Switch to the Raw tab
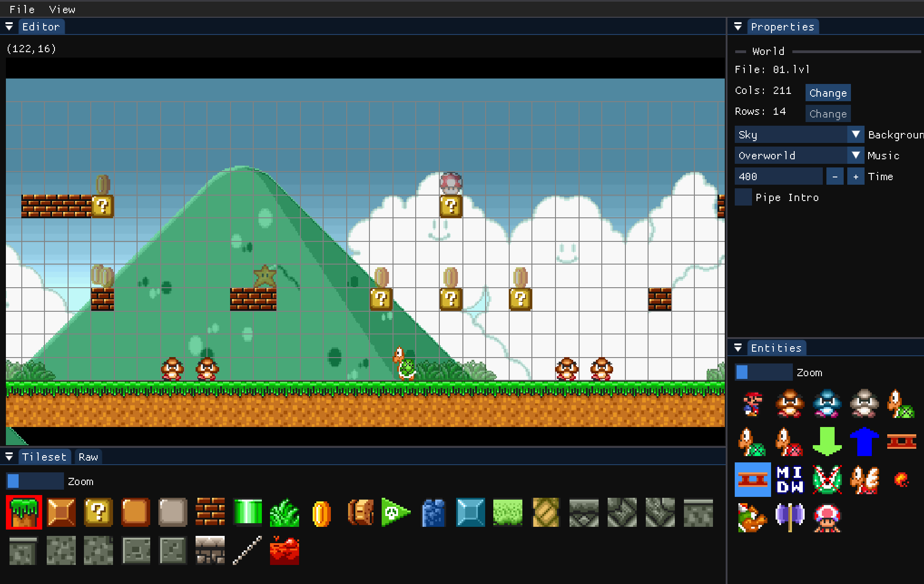 pos(88,457)
